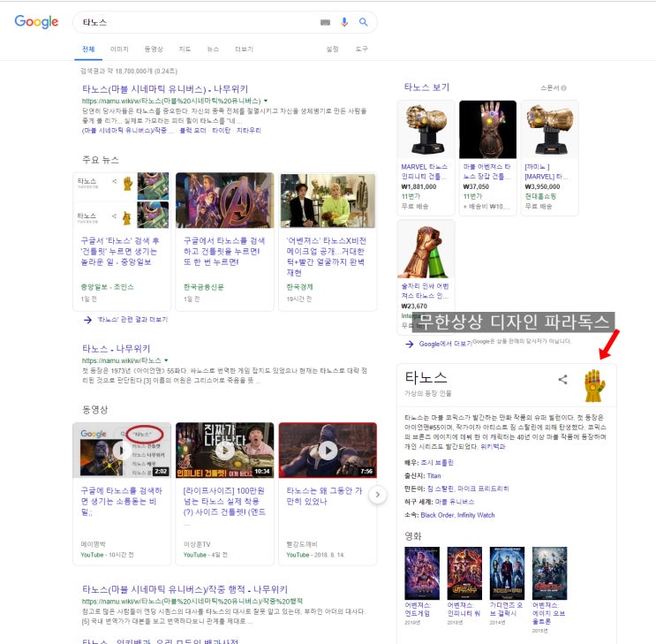Open 타노스(마블 시네마틱 유니버스) - 나무위키 result
Viewport: 656px width, 644px height.
(x=165, y=89)
